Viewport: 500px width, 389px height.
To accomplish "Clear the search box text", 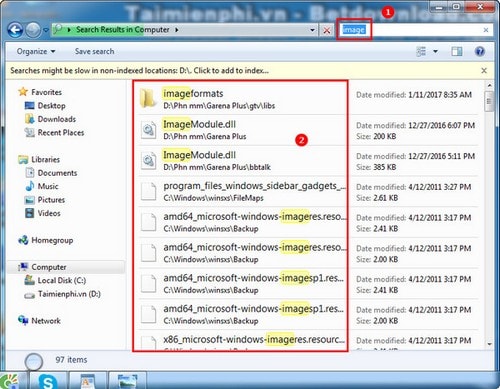I will (x=486, y=30).
